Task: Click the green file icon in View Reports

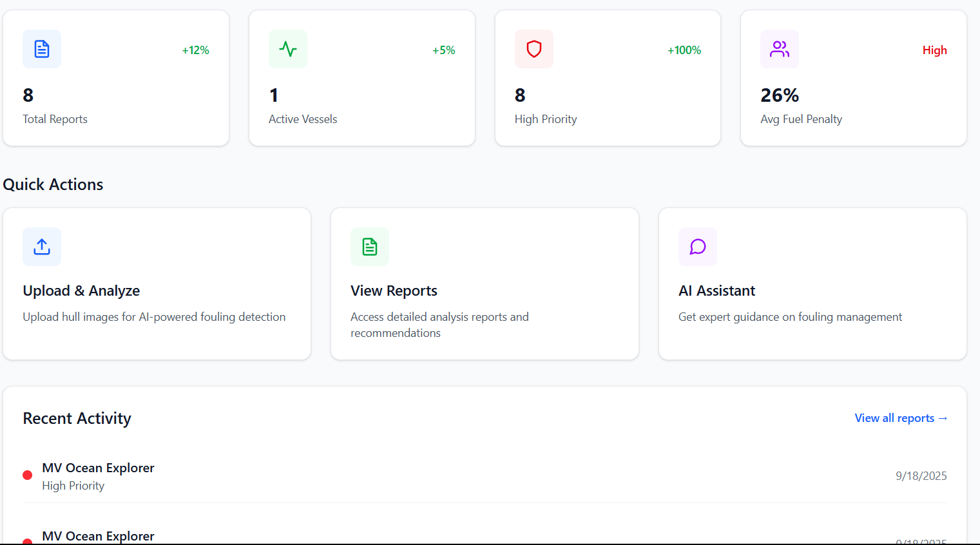Action: (370, 247)
